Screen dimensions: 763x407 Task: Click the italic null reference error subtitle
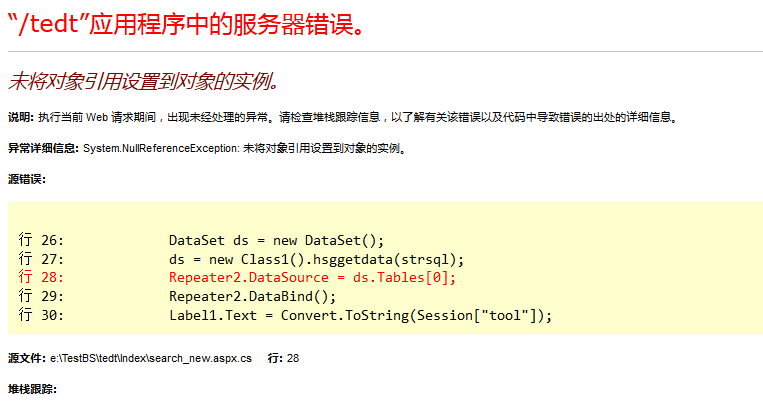click(x=144, y=81)
